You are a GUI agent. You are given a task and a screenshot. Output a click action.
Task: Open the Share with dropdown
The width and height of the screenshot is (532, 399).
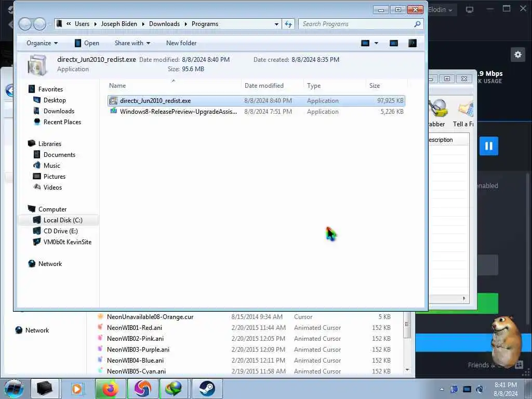[132, 43]
